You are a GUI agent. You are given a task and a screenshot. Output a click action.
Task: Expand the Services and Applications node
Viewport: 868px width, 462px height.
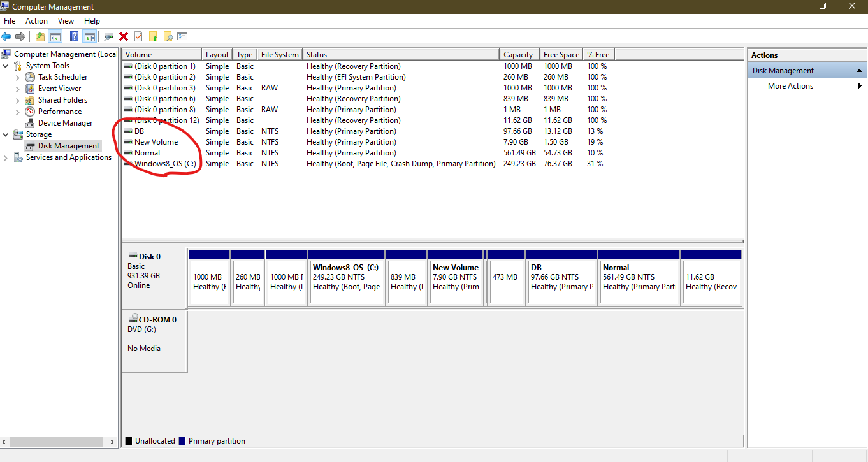(6, 157)
